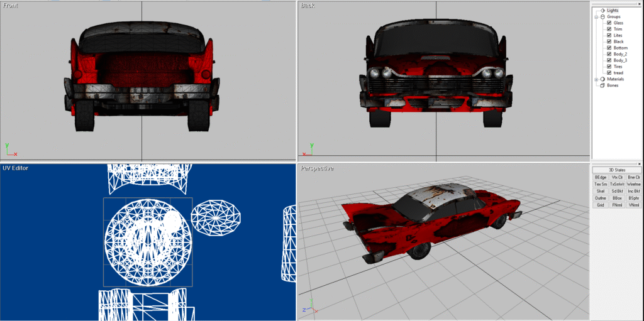Uncheck the Glass group checkbox
Viewport: 644px width, 321px height.
609,23
